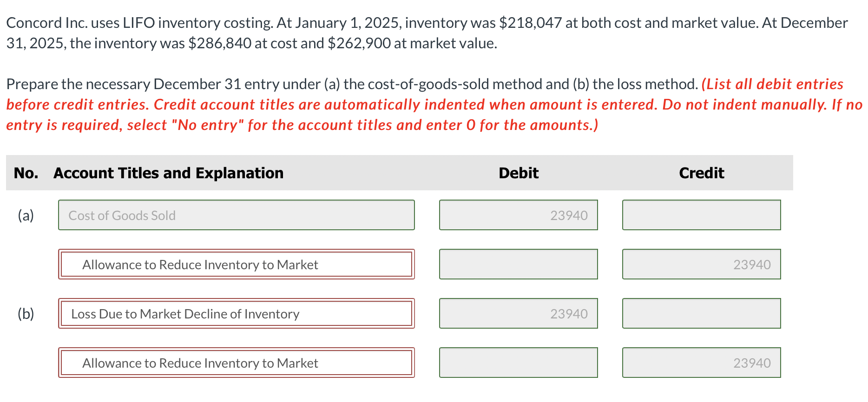Click the debit amount for Cost of Goods Sold

pyautogui.click(x=518, y=215)
